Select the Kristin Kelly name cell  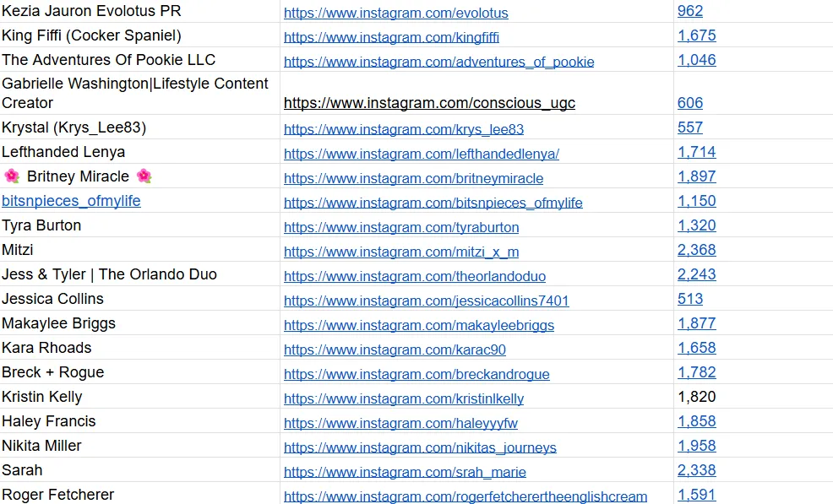(x=42, y=397)
